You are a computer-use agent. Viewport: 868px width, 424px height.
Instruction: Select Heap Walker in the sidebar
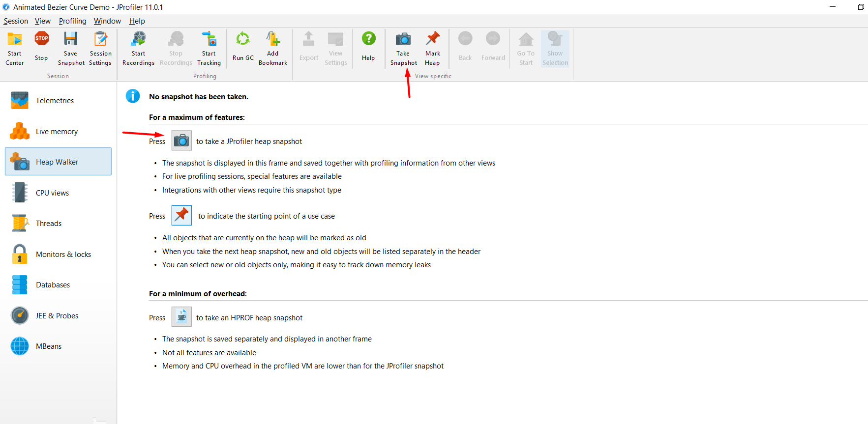coord(59,162)
